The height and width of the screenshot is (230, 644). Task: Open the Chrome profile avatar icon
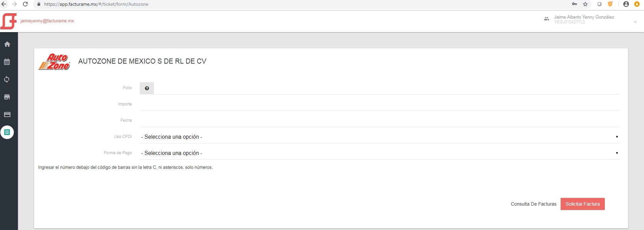(x=626, y=4)
